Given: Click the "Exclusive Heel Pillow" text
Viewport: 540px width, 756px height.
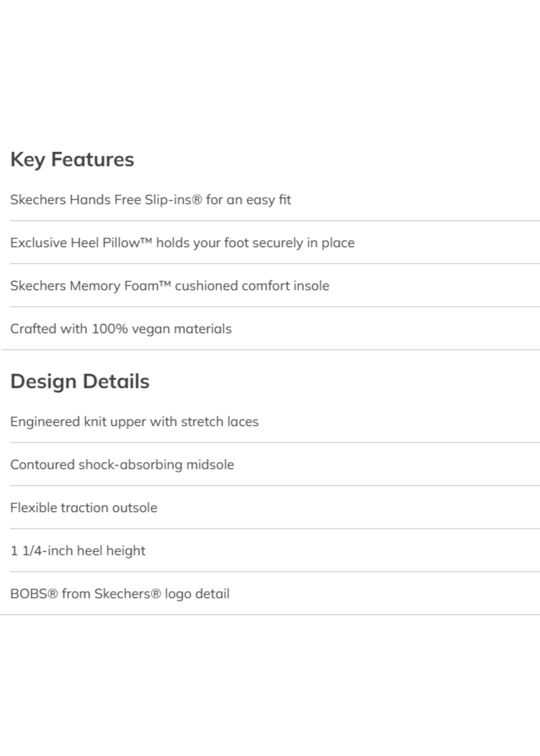Looking at the screenshot, I should 75,243.
